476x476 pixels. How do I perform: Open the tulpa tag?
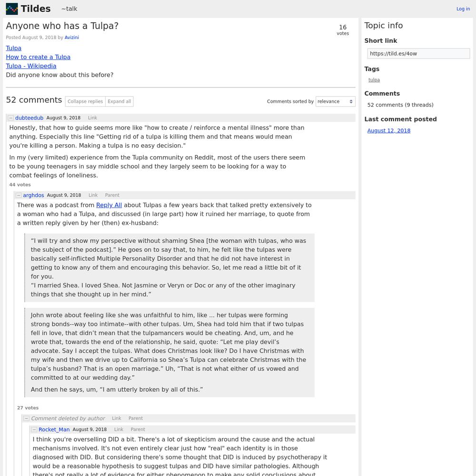(x=374, y=80)
